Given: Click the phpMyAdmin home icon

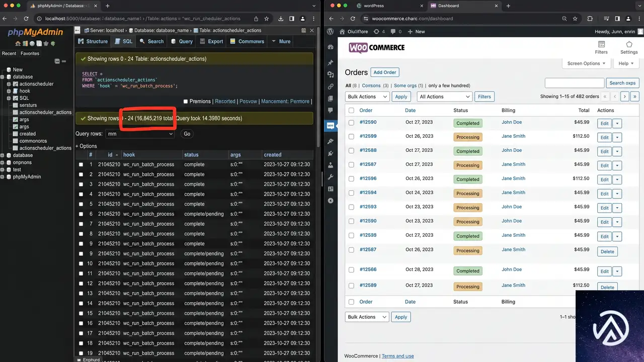Looking at the screenshot, I should click(18, 44).
